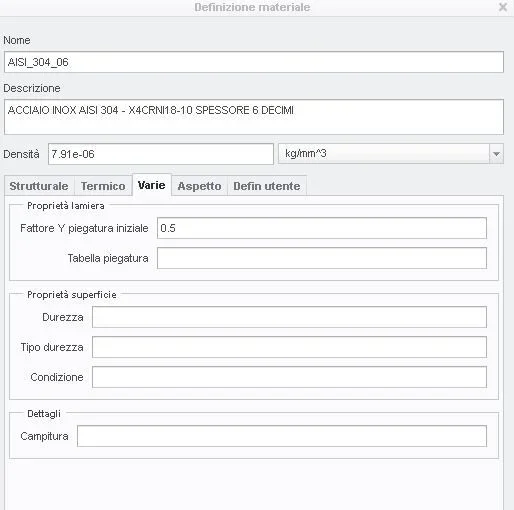This screenshot has height=510, width=514.
Task: Open the Termico tab
Action: pos(103,186)
